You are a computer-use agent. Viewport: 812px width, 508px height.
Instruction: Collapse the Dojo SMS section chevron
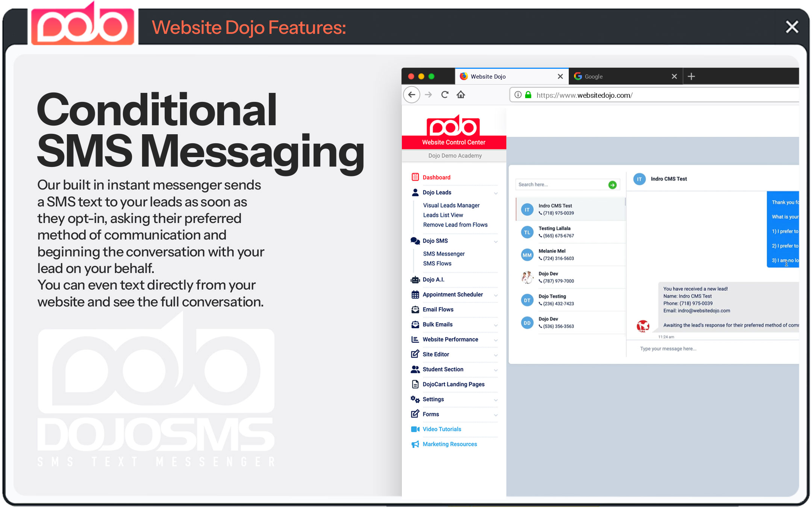tap(496, 242)
